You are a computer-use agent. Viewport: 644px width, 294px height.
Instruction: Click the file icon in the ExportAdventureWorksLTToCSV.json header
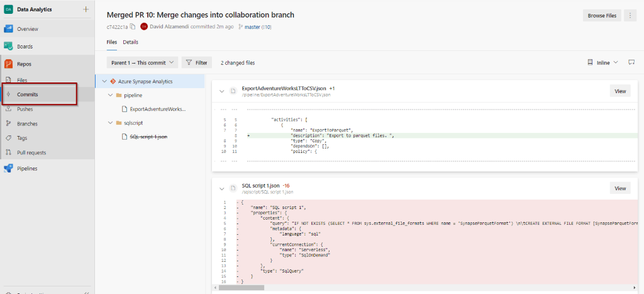[x=233, y=91]
